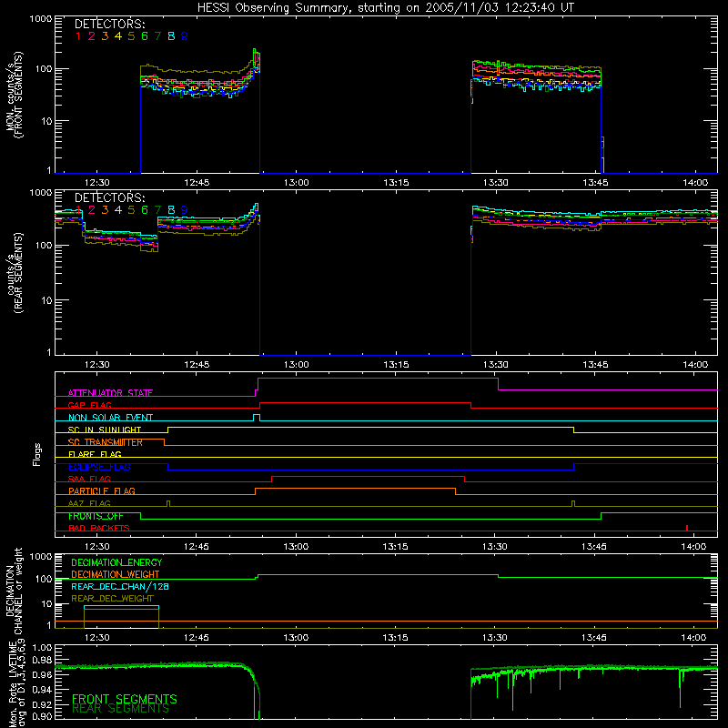The height and width of the screenshot is (728, 728).
Task: Select the ECLIPSE_FLAG label
Action: click(99, 467)
